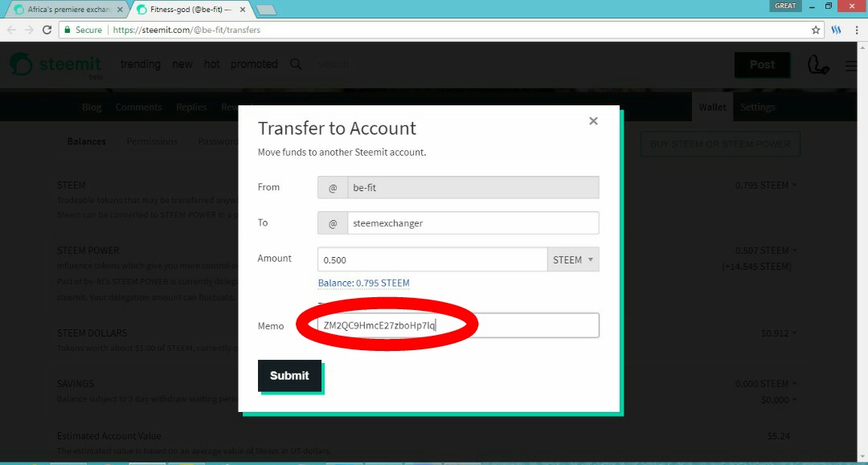This screenshot has height=465, width=868.
Task: Submit the transfer
Action: pos(289,375)
